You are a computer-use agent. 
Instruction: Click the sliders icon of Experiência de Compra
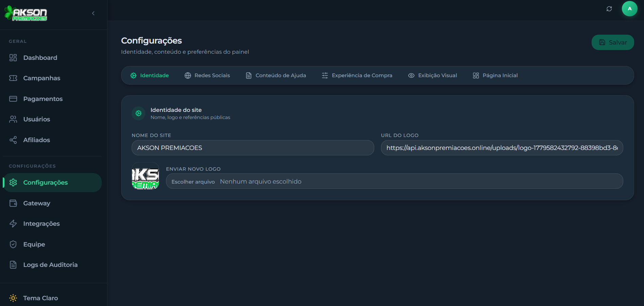tap(325, 75)
